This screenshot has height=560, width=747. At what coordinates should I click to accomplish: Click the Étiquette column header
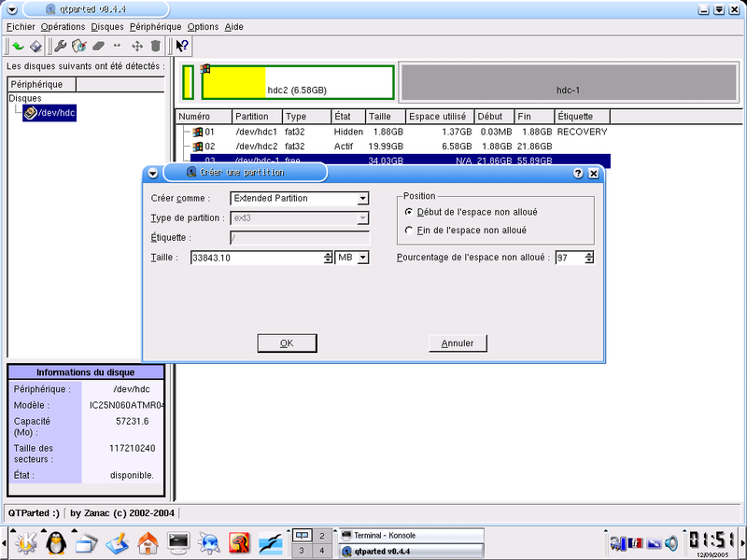582,117
